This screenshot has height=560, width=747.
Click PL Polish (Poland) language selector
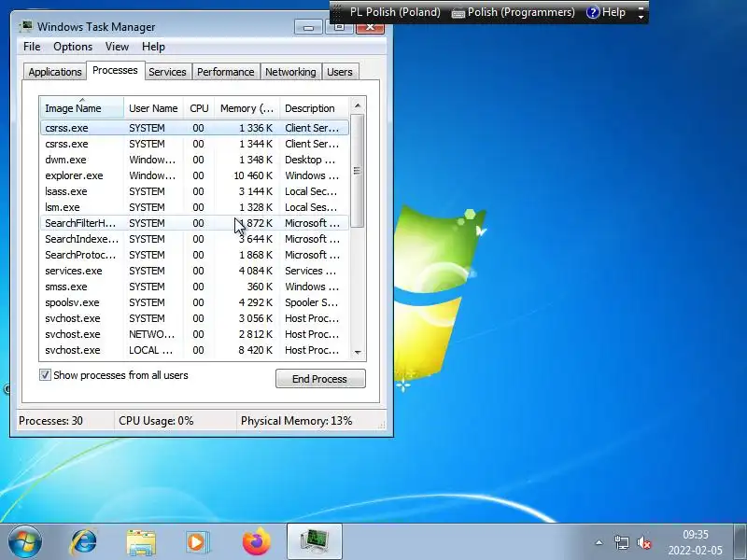[395, 12]
